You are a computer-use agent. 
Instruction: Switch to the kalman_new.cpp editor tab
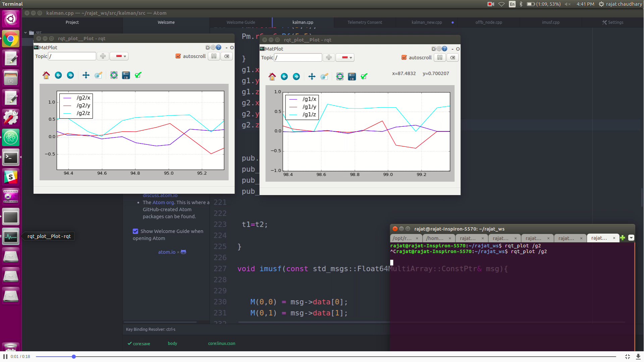pyautogui.click(x=427, y=22)
